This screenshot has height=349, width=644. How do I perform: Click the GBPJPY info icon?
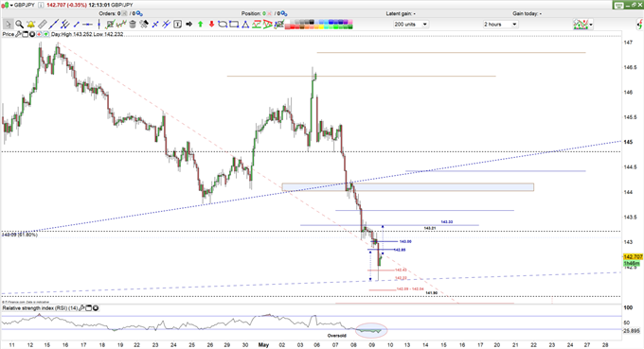pyautogui.click(x=41, y=5)
